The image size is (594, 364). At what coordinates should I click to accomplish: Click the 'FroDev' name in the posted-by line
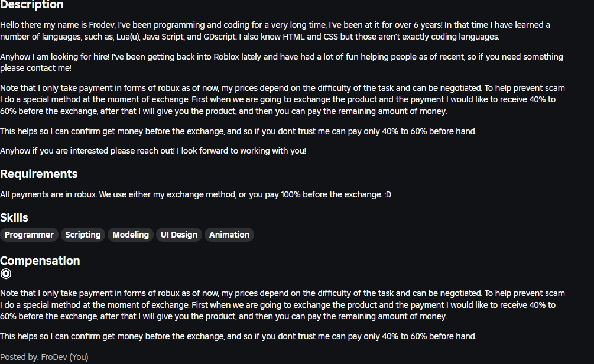pyautogui.click(x=54, y=357)
